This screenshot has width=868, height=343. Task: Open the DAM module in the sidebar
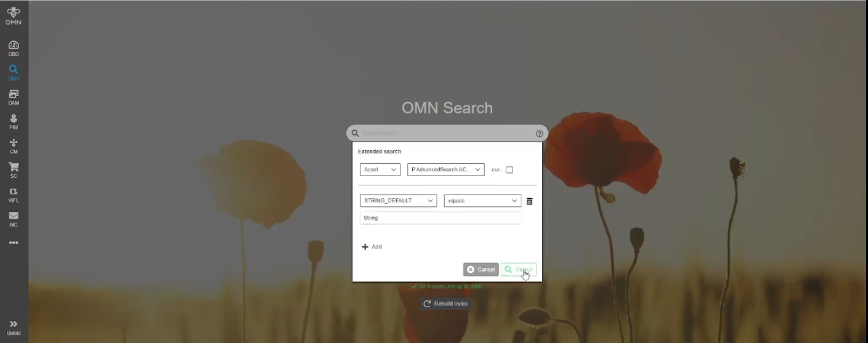click(14, 97)
